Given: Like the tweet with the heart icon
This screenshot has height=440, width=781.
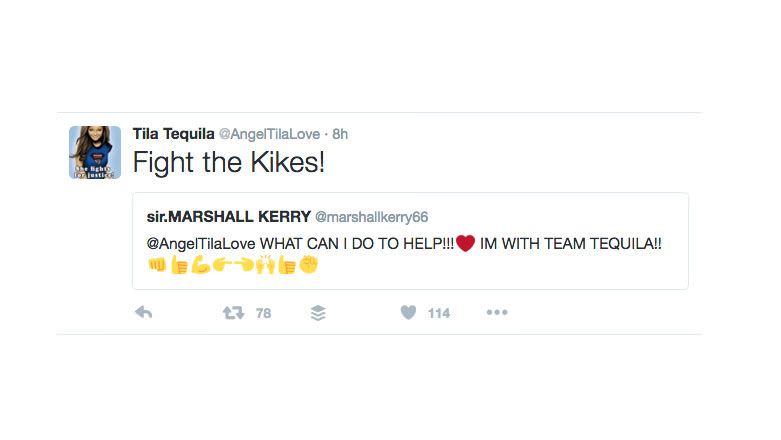Looking at the screenshot, I should (x=407, y=313).
